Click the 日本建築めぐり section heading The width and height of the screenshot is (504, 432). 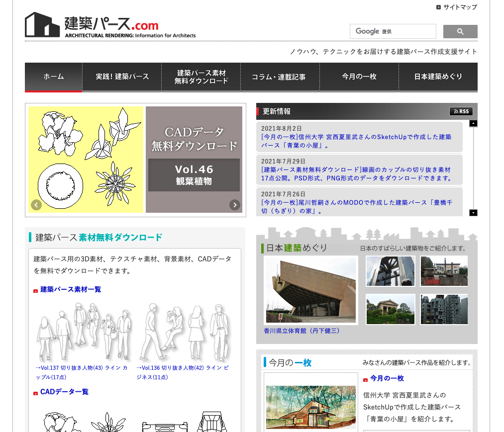tap(297, 248)
